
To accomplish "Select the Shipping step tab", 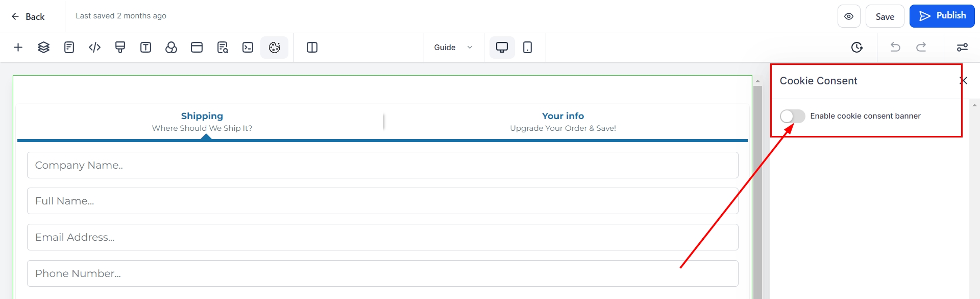I will click(202, 121).
